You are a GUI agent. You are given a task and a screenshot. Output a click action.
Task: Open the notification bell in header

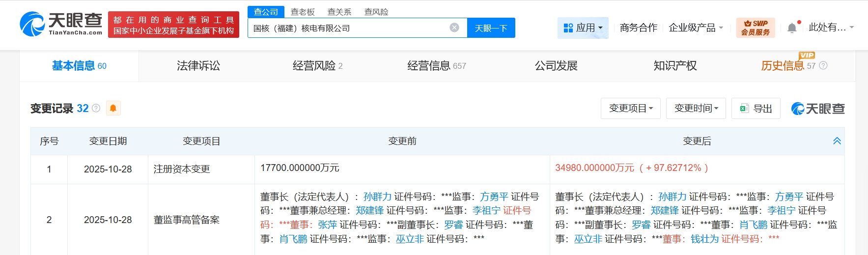click(792, 28)
